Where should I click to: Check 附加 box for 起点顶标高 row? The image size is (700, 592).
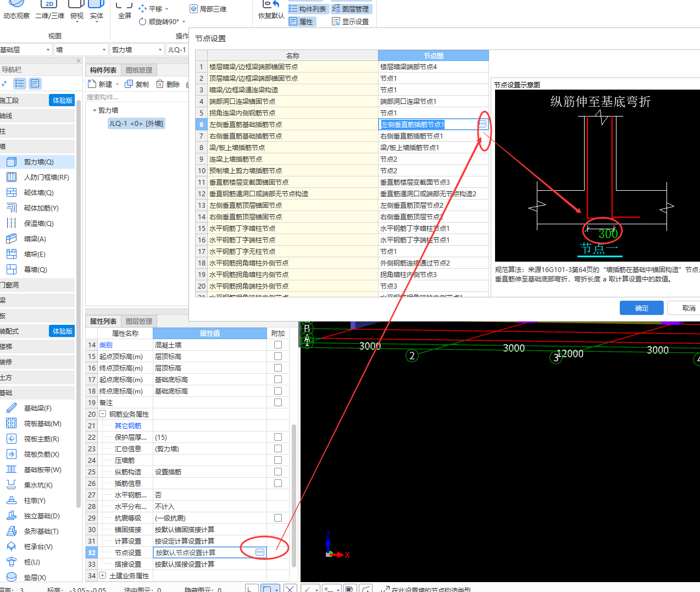[x=278, y=356]
